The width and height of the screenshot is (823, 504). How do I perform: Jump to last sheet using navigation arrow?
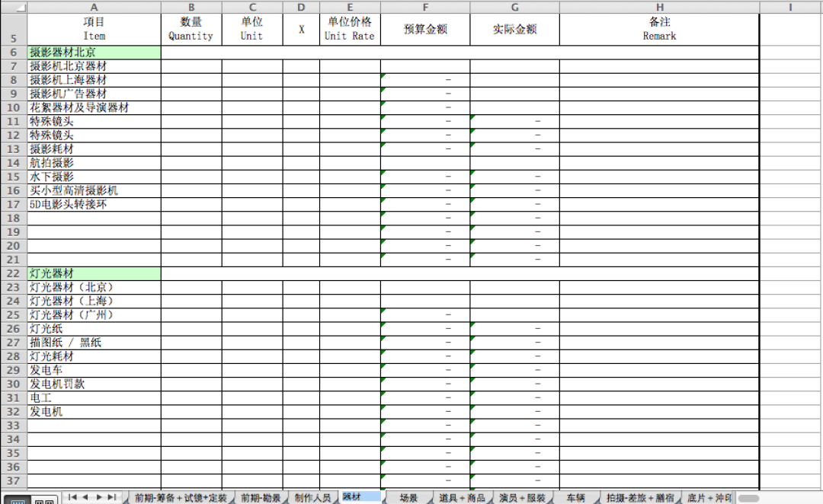(x=111, y=497)
